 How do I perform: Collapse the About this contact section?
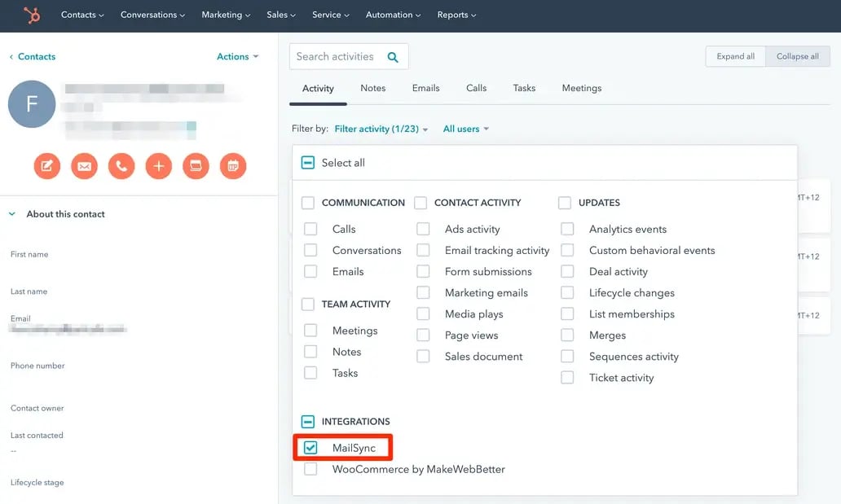12,214
